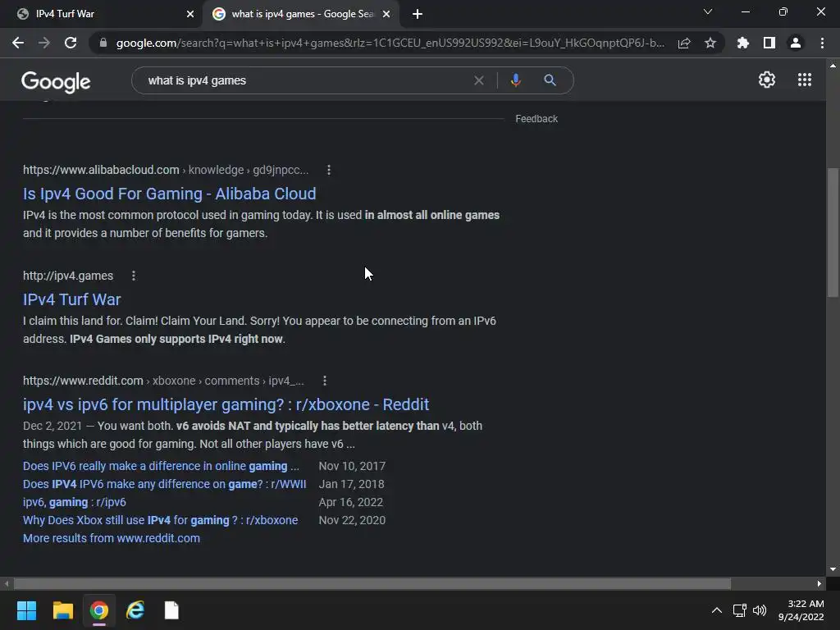Open the IPv4 Turf War result
Image resolution: width=840 pixels, height=630 pixels.
tap(72, 299)
